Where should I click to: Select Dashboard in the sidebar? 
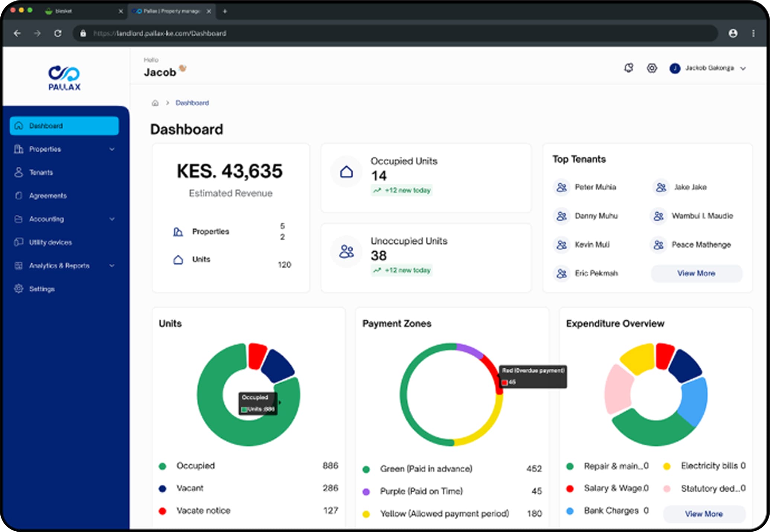point(64,126)
